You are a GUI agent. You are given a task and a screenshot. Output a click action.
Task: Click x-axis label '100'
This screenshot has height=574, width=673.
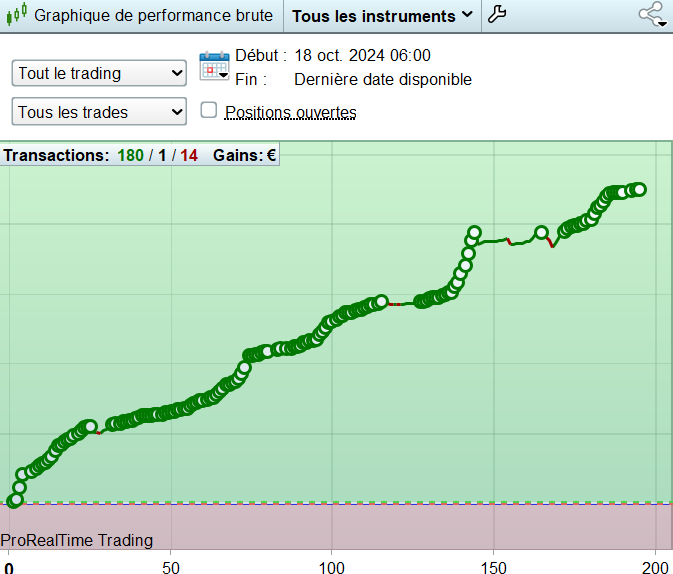[x=331, y=567]
